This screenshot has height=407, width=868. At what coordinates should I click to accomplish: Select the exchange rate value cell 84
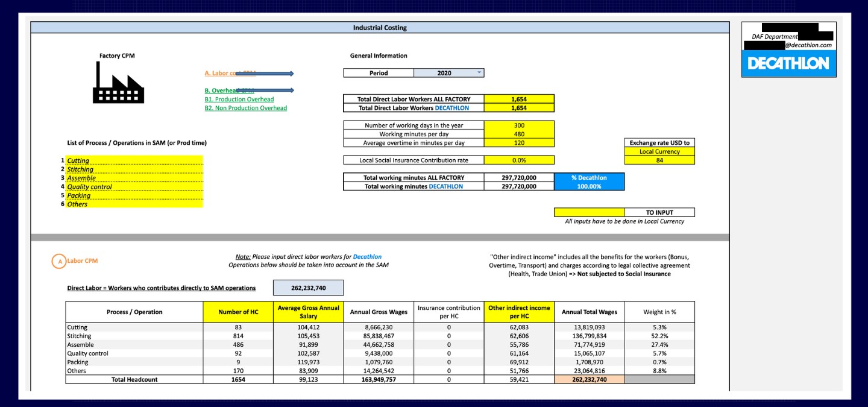[x=659, y=160]
